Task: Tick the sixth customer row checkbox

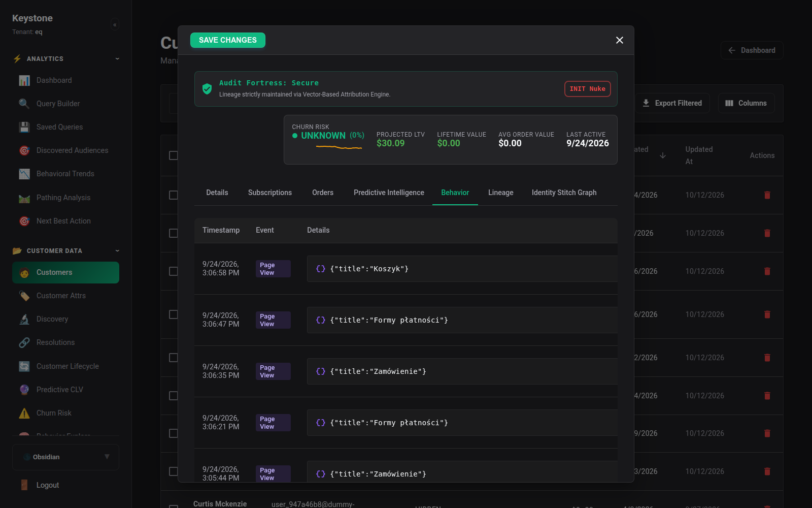Action: coord(174,396)
